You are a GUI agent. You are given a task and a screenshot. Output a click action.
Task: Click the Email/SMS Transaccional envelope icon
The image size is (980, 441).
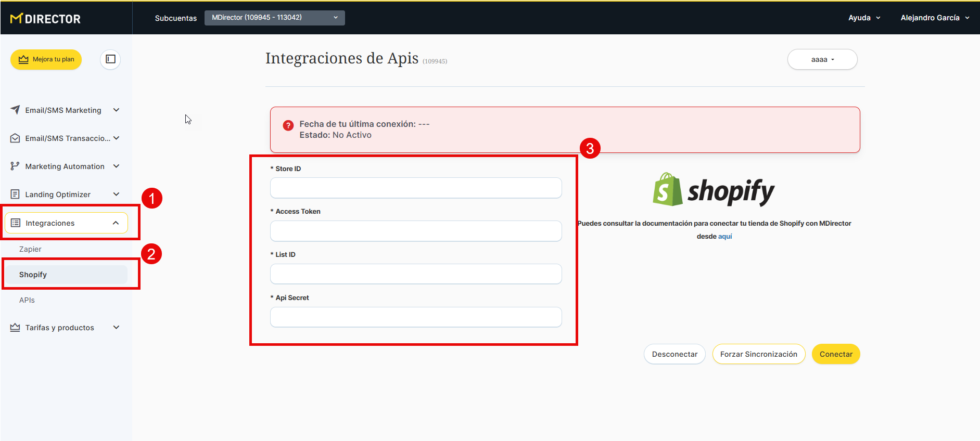pyautogui.click(x=15, y=138)
